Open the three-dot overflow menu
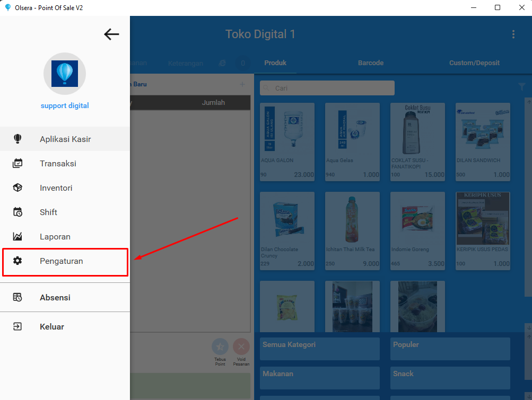Screen dimensions: 532x400 click(513, 34)
